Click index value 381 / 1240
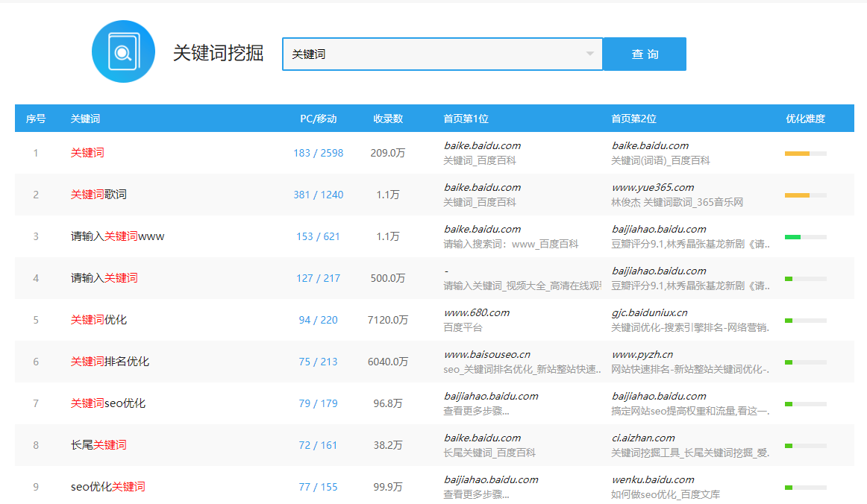This screenshot has width=867, height=504. coord(319,195)
